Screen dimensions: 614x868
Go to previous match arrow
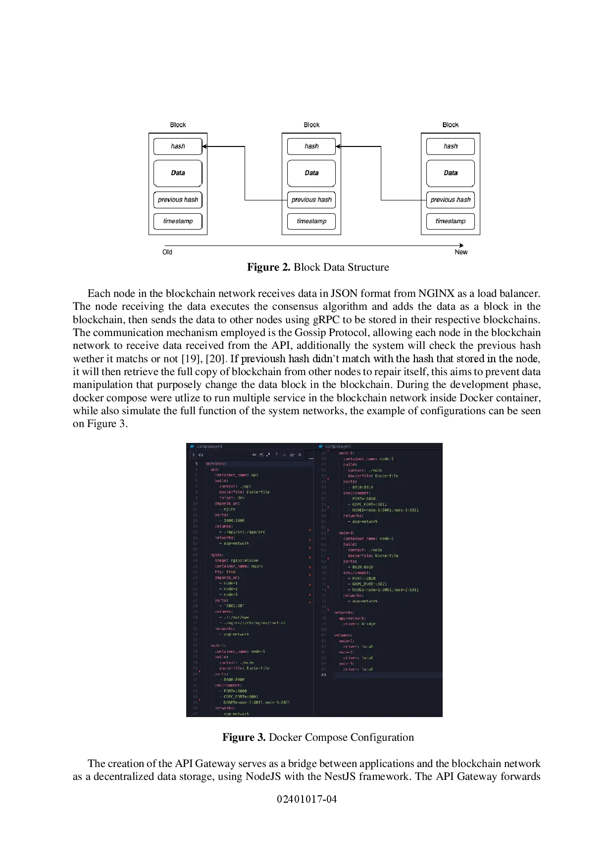(x=277, y=454)
